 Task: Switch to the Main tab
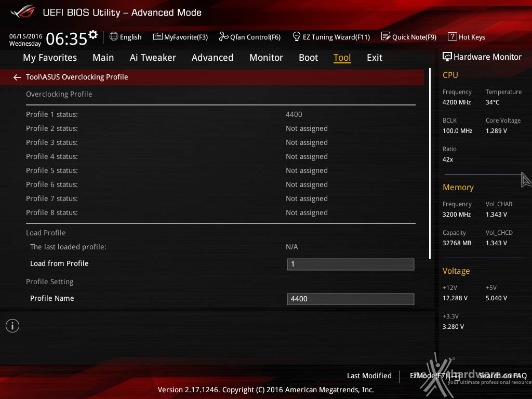click(x=103, y=58)
